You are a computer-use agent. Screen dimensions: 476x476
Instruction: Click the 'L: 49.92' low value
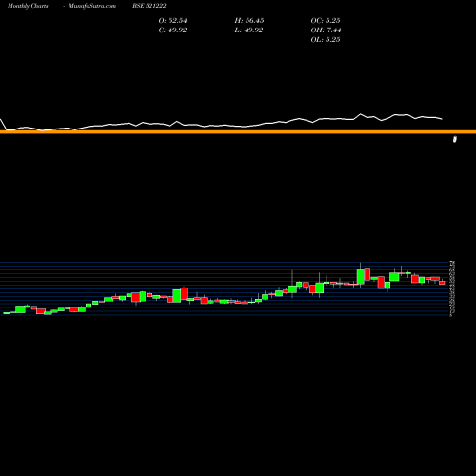[x=248, y=30]
